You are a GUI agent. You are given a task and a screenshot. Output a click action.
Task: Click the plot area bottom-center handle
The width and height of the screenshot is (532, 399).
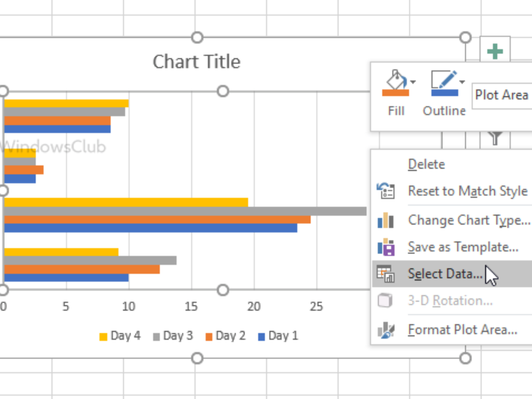(x=223, y=290)
